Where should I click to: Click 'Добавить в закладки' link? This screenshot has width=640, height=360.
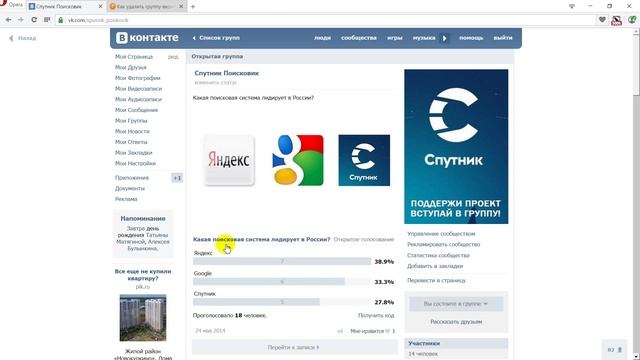tap(435, 266)
